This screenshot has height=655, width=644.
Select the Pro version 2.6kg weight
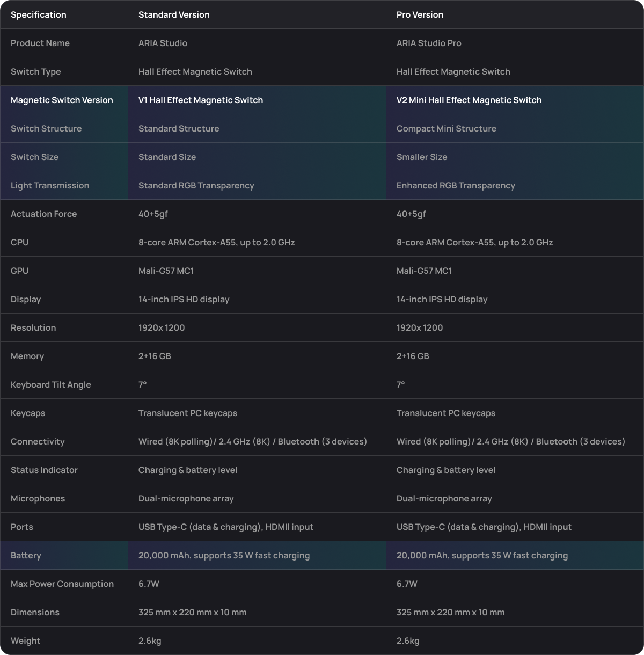coord(408,641)
